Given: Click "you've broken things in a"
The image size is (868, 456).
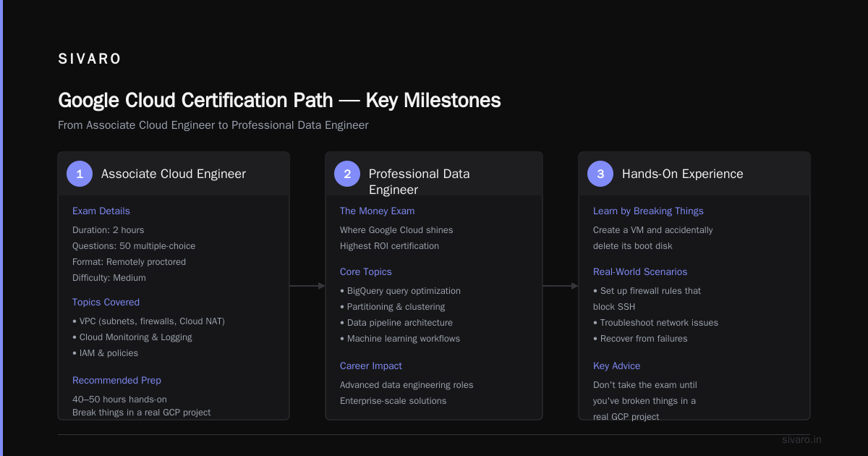Looking at the screenshot, I should click(644, 401).
